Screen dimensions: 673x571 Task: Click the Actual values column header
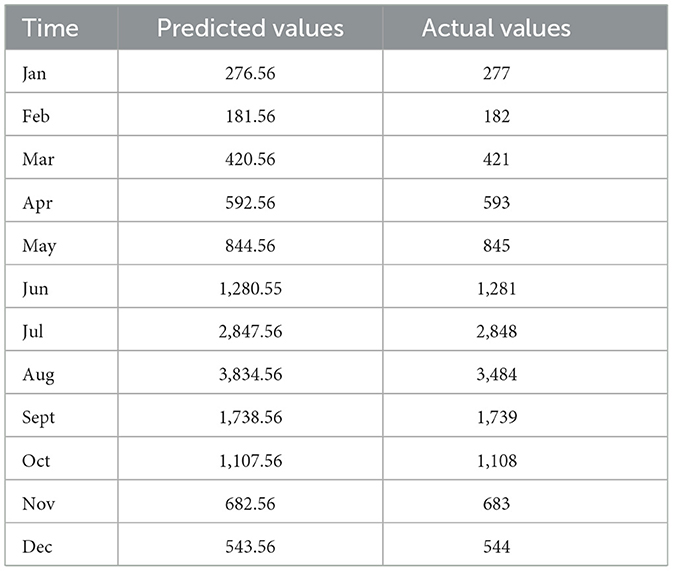(x=496, y=28)
